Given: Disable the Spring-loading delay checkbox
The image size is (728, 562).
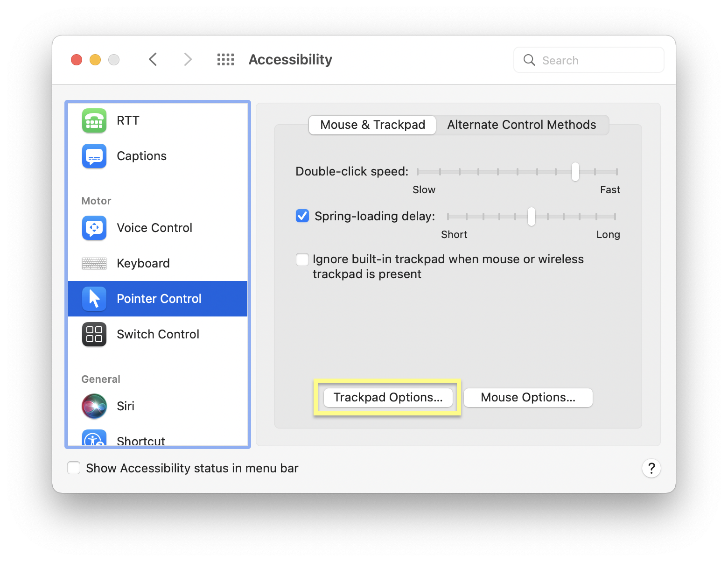Looking at the screenshot, I should point(302,216).
